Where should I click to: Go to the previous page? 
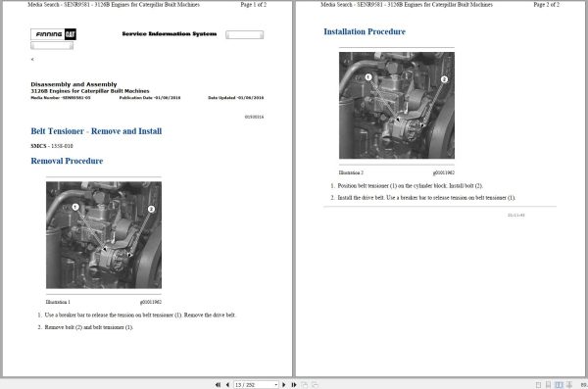click(x=227, y=384)
